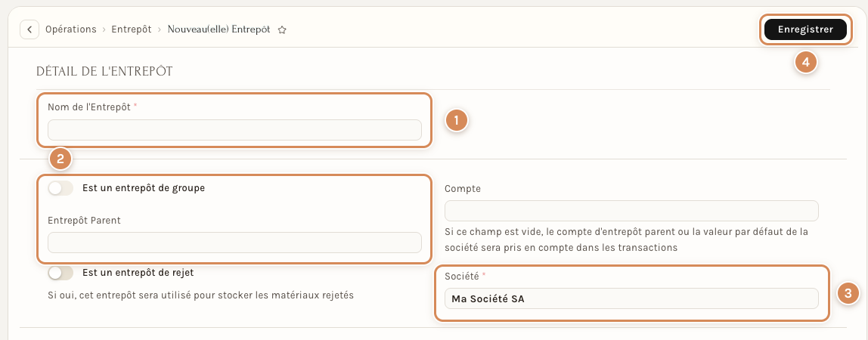Viewport: 868px width, 340px height.
Task: Click annotation marker number 3
Action: pyautogui.click(x=848, y=294)
